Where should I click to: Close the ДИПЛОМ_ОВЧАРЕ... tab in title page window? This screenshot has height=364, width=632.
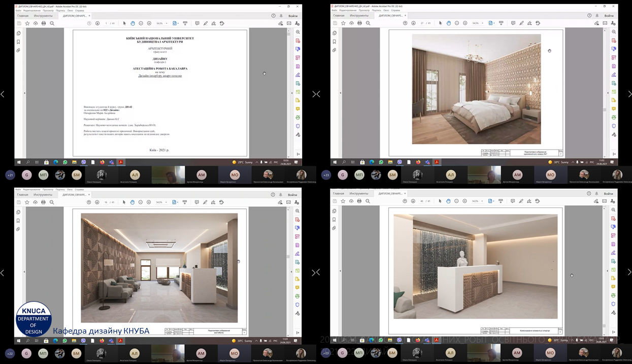coord(90,16)
